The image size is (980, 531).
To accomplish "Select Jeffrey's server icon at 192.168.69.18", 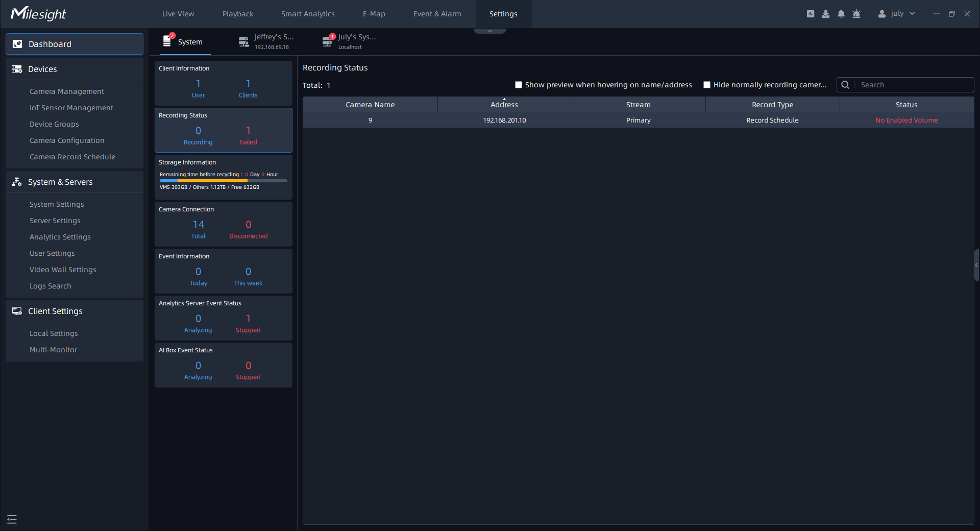I will [x=244, y=42].
